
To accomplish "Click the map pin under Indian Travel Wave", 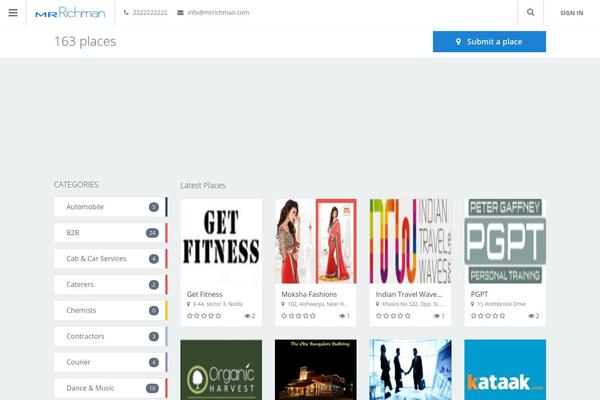I will pos(377,304).
